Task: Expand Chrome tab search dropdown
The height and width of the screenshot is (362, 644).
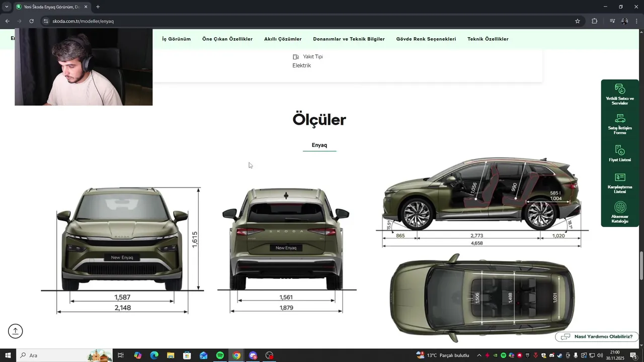Action: click(7, 7)
